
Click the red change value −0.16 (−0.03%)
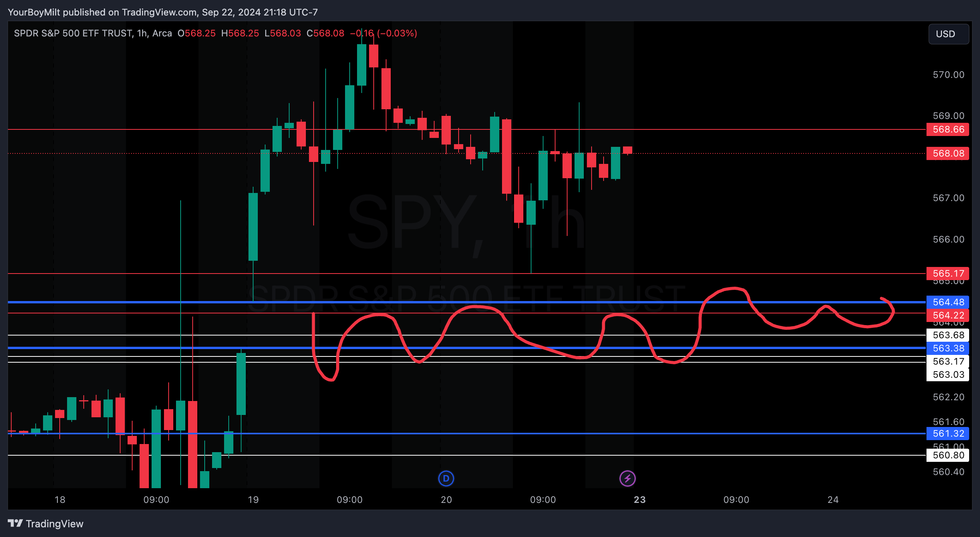coord(383,33)
